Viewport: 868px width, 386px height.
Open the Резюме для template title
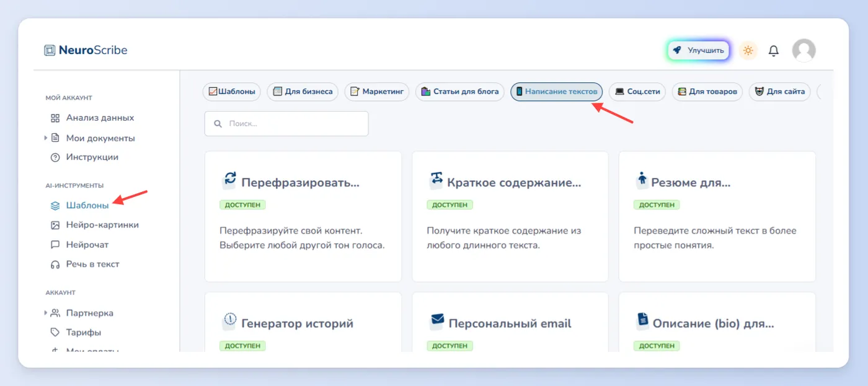[691, 183]
